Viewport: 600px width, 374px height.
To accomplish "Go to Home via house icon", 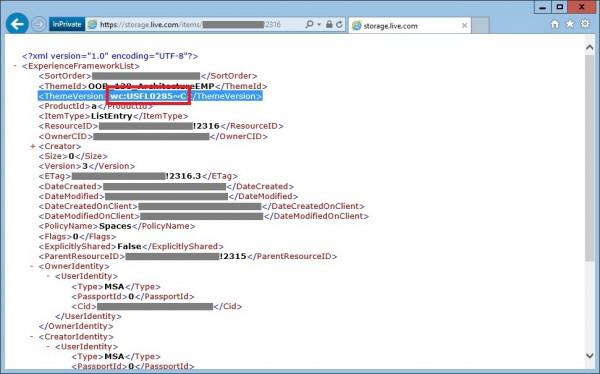I will click(x=554, y=24).
